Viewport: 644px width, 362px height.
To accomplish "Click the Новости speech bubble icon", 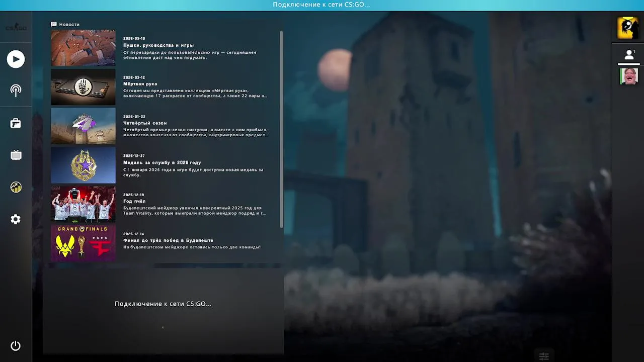I will [54, 24].
